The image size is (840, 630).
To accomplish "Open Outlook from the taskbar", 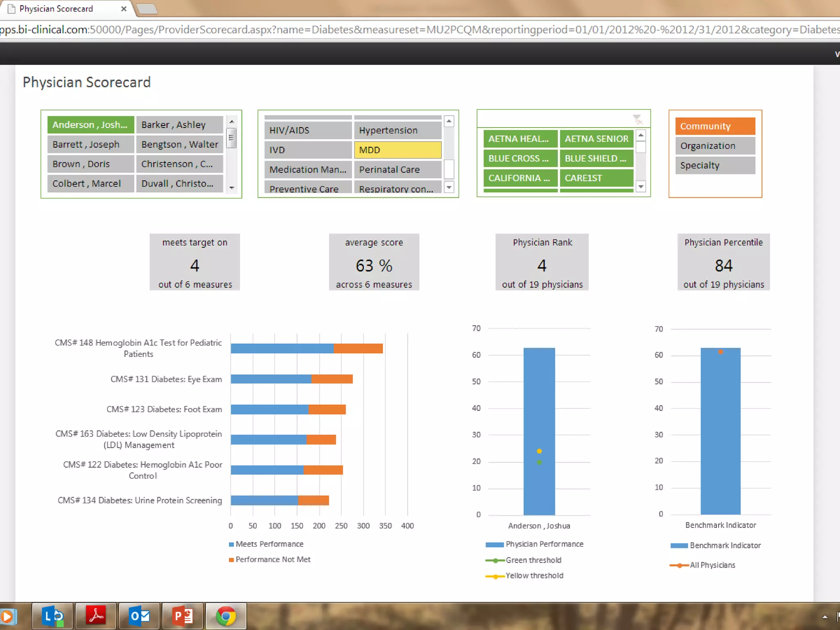I will pyautogui.click(x=139, y=616).
